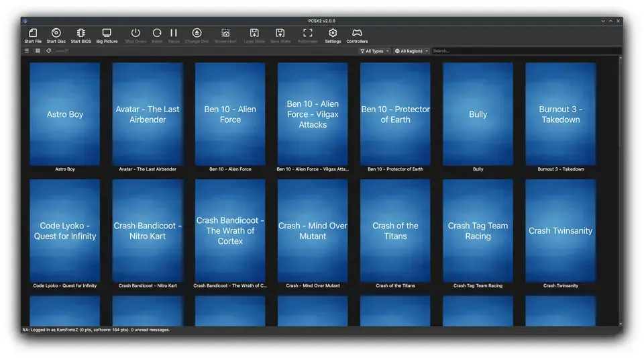Screen dimensions: 644x358
Task: Toggle the show titles tag icon
Action: (48, 51)
